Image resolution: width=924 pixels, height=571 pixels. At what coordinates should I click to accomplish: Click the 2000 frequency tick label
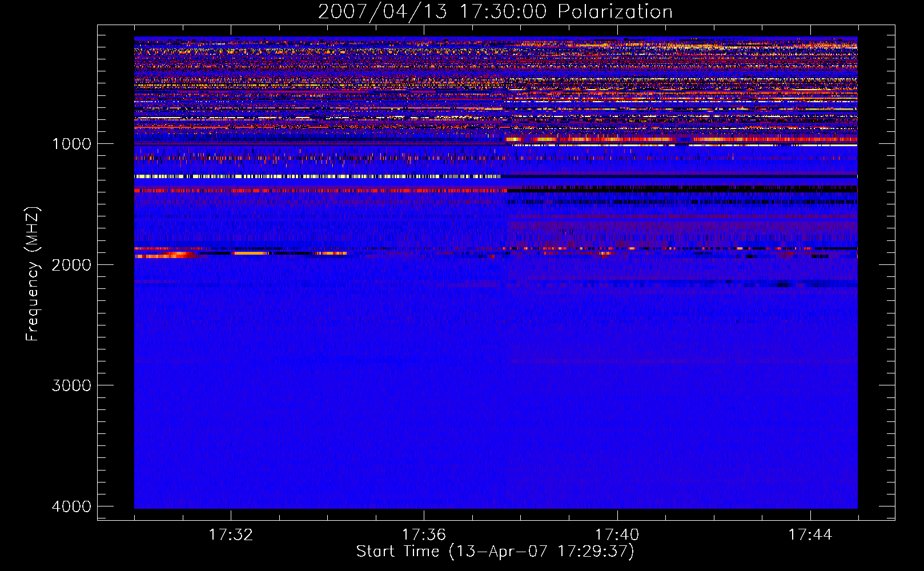[x=71, y=265]
